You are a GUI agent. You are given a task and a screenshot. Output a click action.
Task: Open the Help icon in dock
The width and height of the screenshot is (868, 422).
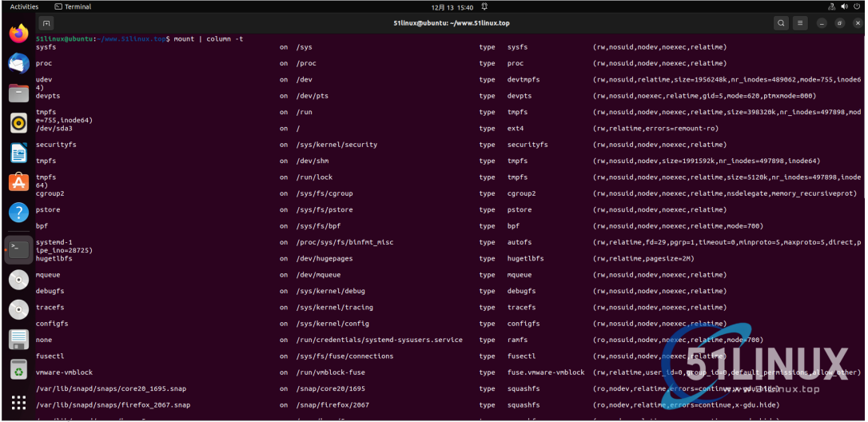19,212
